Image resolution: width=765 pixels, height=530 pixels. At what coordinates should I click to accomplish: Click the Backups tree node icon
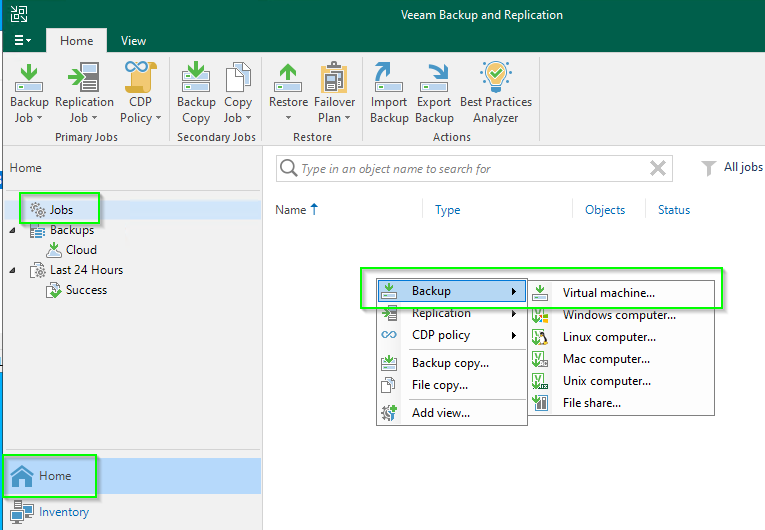pos(38,230)
